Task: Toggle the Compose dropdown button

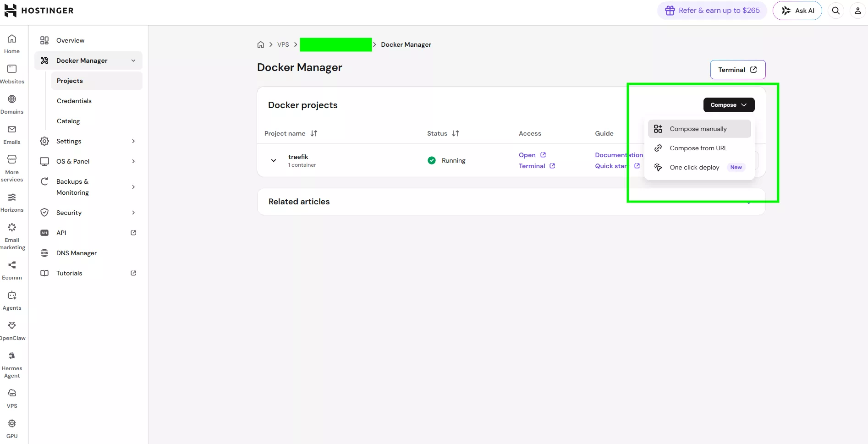Action: [x=729, y=105]
